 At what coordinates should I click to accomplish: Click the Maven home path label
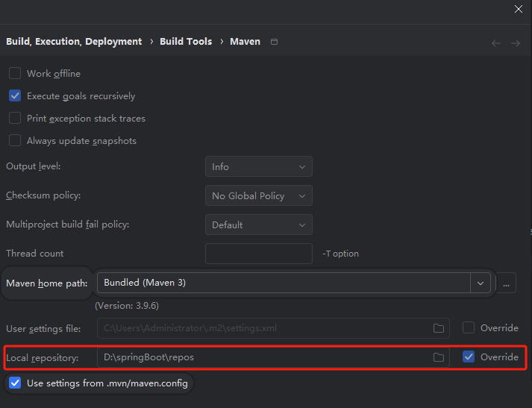click(x=47, y=283)
